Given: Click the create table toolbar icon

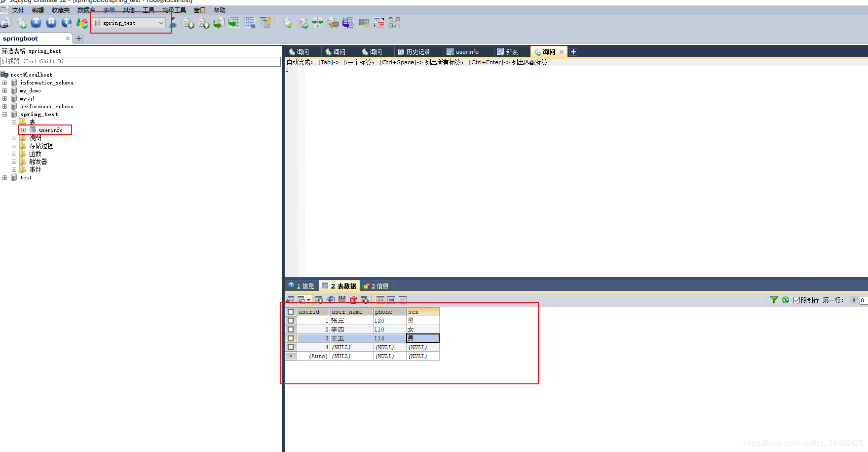Looking at the screenshot, I should point(234,23).
